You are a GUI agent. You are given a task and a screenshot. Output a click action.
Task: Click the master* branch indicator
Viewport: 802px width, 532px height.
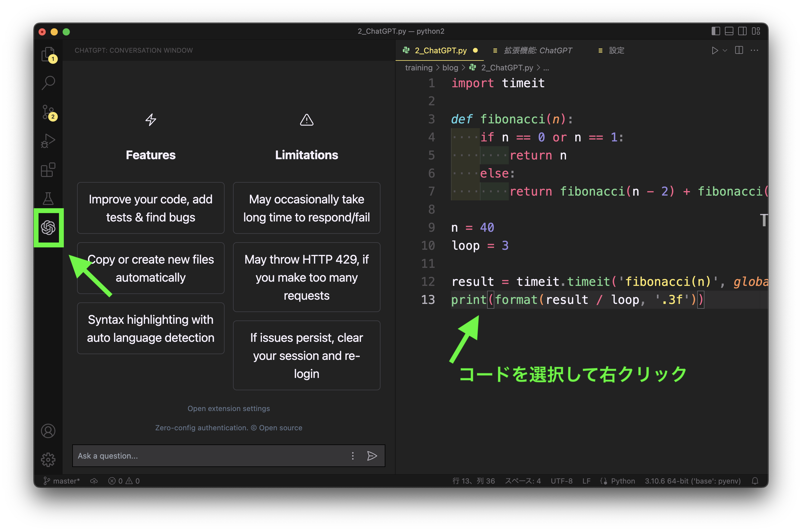[61, 481]
